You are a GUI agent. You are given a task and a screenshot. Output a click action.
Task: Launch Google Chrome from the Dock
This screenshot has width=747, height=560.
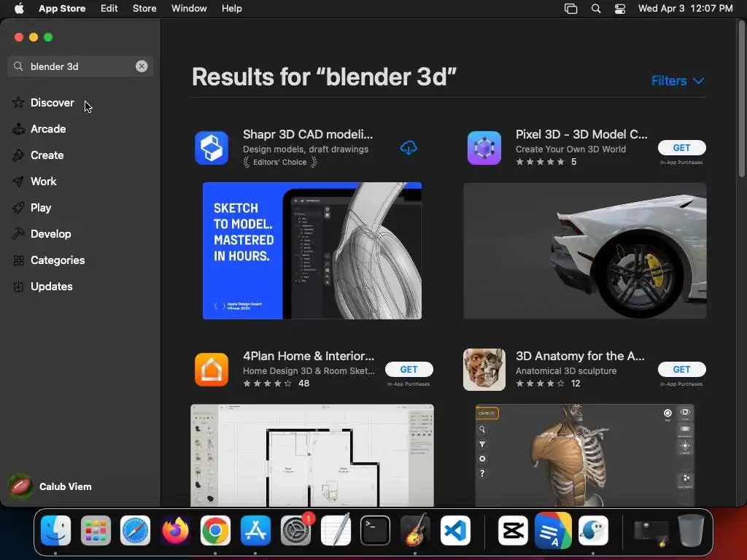click(x=215, y=531)
